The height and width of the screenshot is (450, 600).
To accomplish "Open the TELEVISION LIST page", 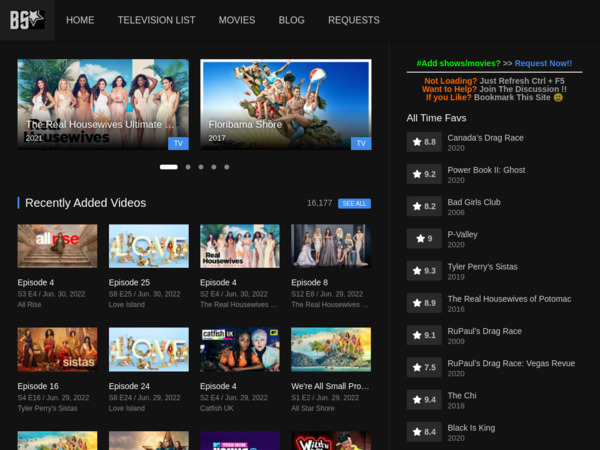I will 156,20.
